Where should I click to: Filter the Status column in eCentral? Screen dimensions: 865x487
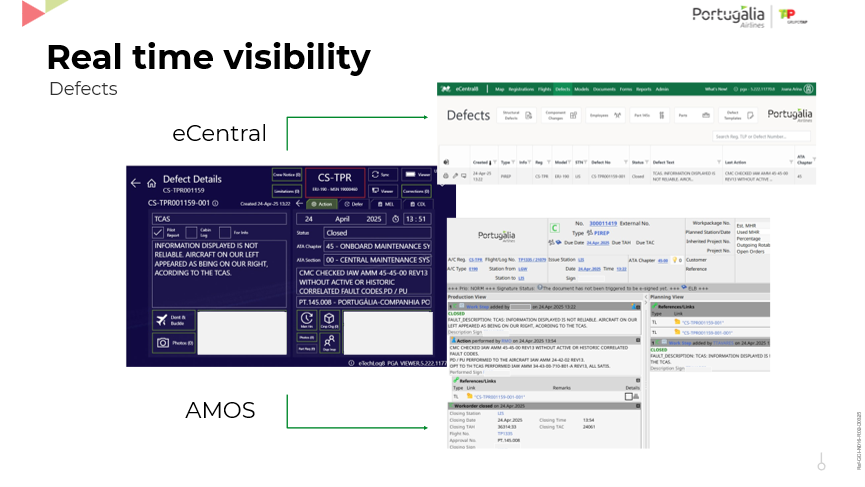[x=647, y=162]
